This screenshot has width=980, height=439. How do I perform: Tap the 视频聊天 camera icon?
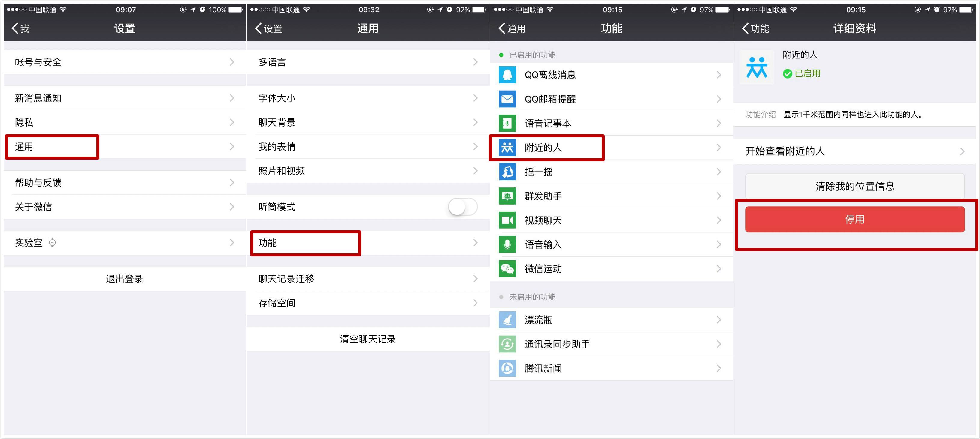[507, 220]
